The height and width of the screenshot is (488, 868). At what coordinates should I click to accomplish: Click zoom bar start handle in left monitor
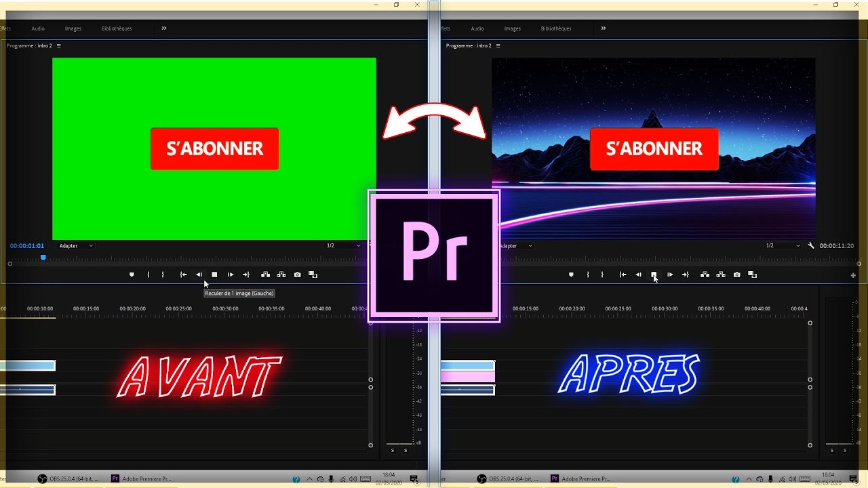[10, 264]
